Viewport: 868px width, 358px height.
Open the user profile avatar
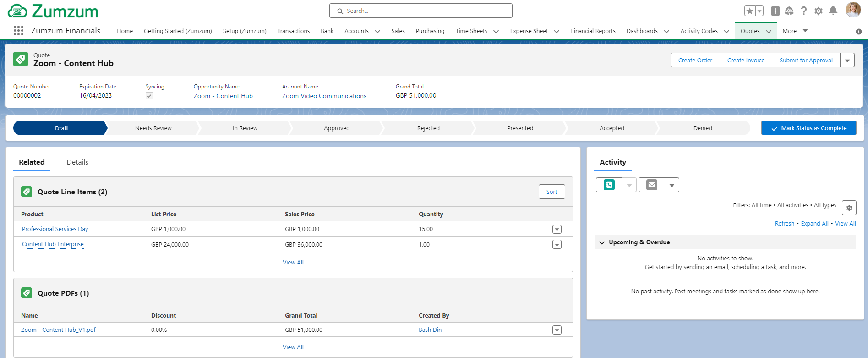[x=853, y=10]
